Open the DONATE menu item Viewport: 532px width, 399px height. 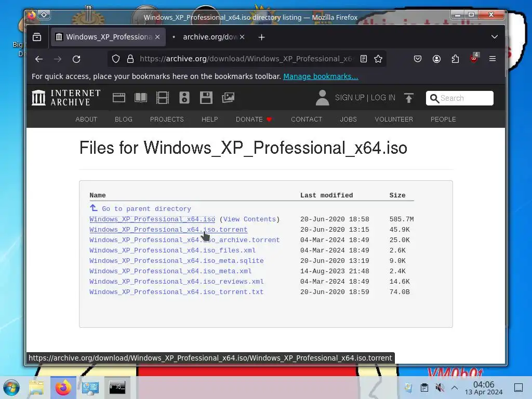click(x=254, y=119)
